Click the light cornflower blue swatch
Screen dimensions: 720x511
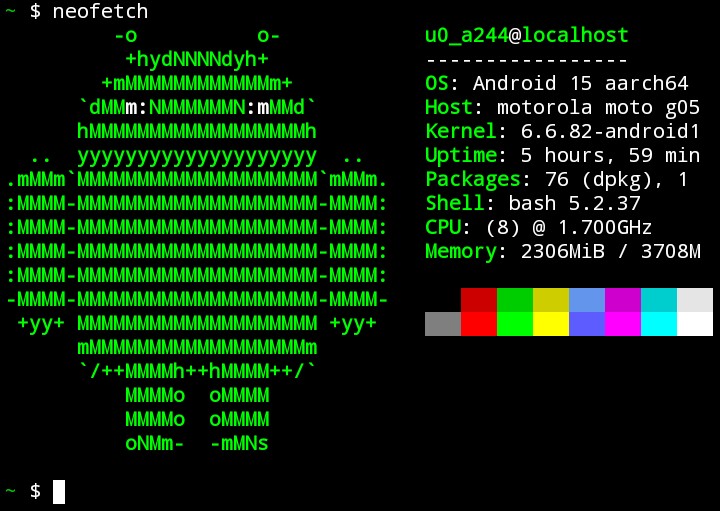coord(587,300)
